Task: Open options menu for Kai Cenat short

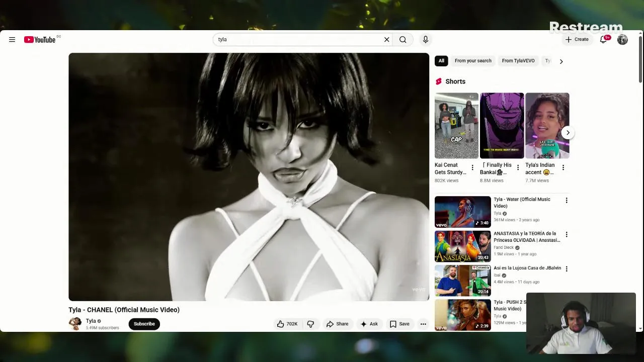Action: tap(472, 167)
